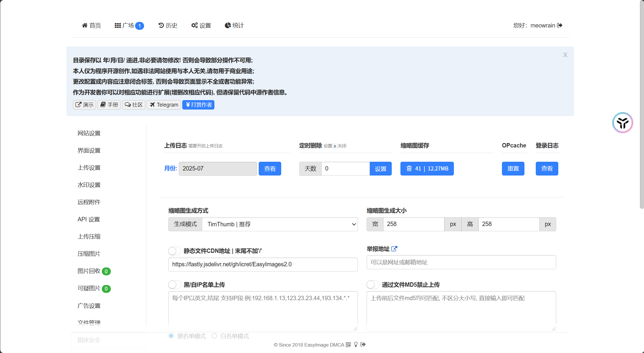Viewport: 644px width, 353px height.
Task: Toggle 黑/白IP名单上传 switch
Action: 174,285
